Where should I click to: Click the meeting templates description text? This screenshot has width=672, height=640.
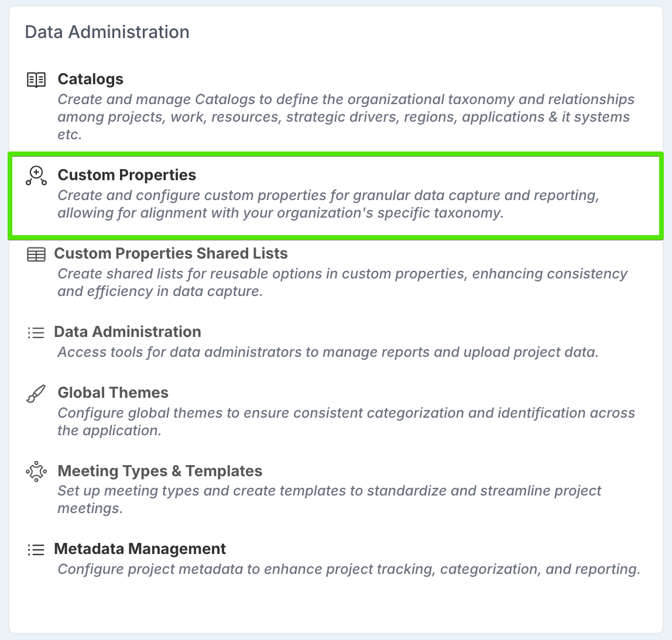point(329,499)
